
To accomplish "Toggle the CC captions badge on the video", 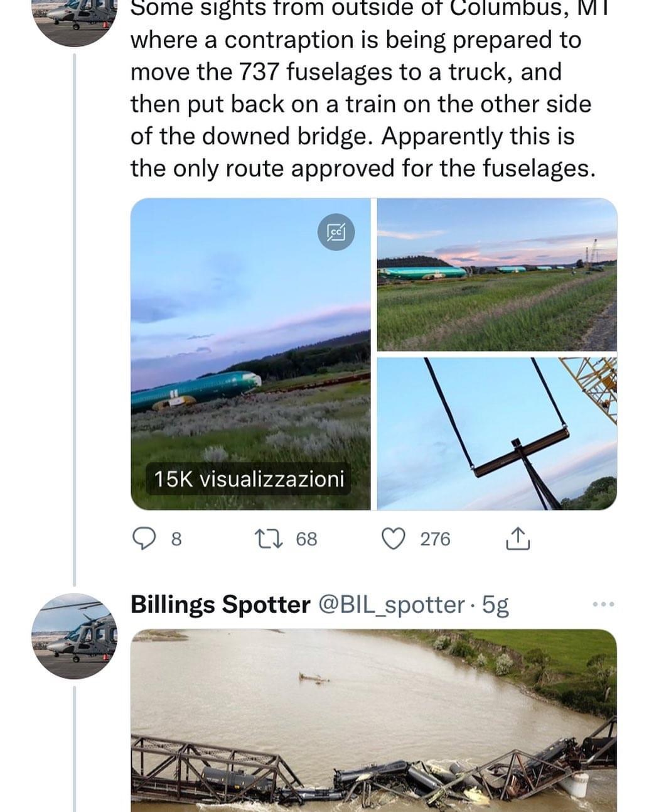I will [336, 232].
